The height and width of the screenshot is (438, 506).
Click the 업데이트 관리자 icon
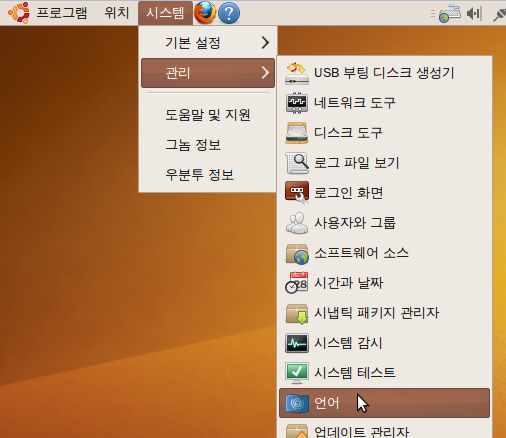tap(297, 431)
